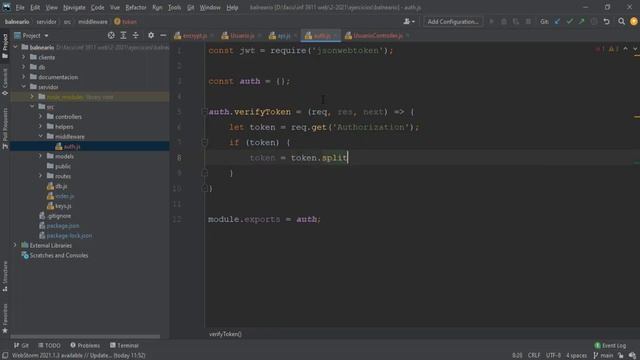640x360 pixels.
Task: Expand the routes folder
Action: click(40, 176)
